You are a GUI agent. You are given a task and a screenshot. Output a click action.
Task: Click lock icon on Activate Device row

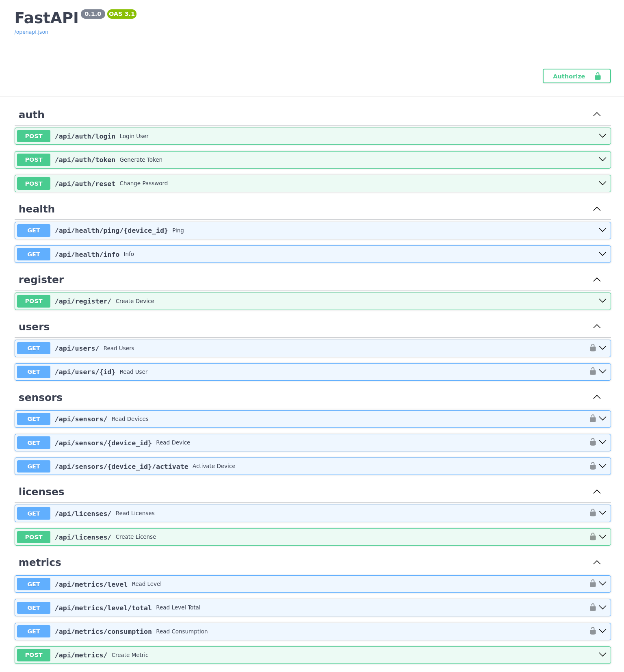pyautogui.click(x=593, y=466)
